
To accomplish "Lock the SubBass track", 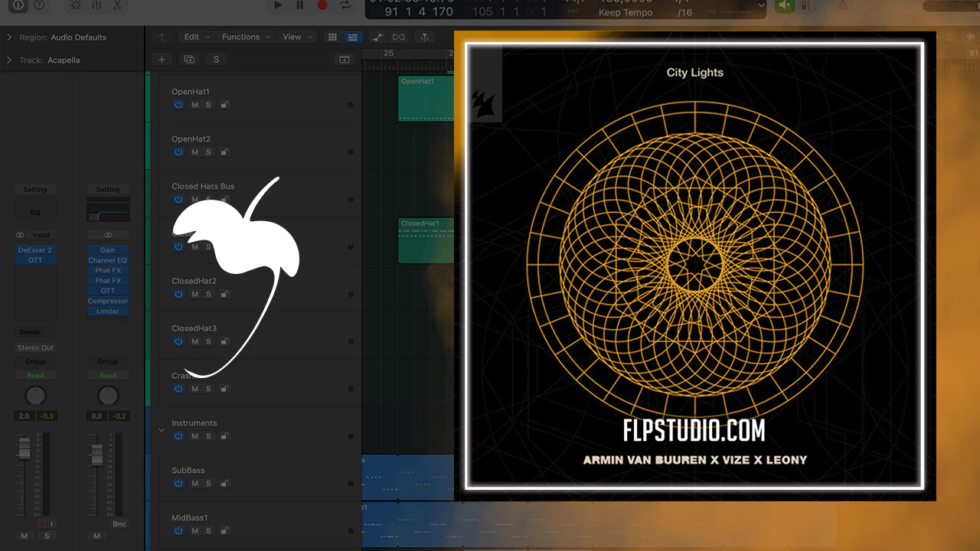I will [224, 484].
